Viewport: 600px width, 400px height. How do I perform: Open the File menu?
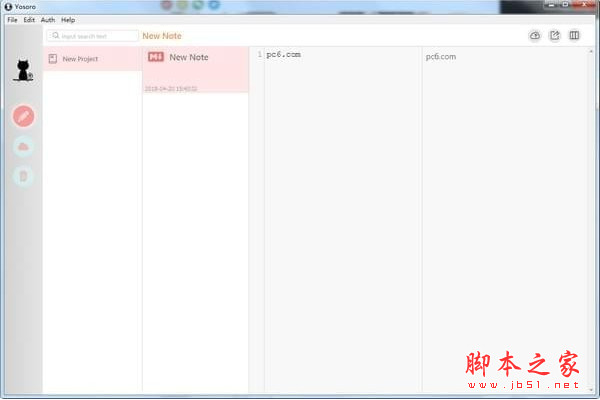(12, 20)
